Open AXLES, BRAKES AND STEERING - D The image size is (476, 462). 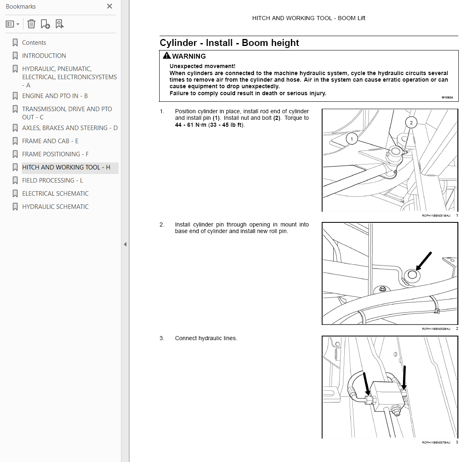coord(70,128)
